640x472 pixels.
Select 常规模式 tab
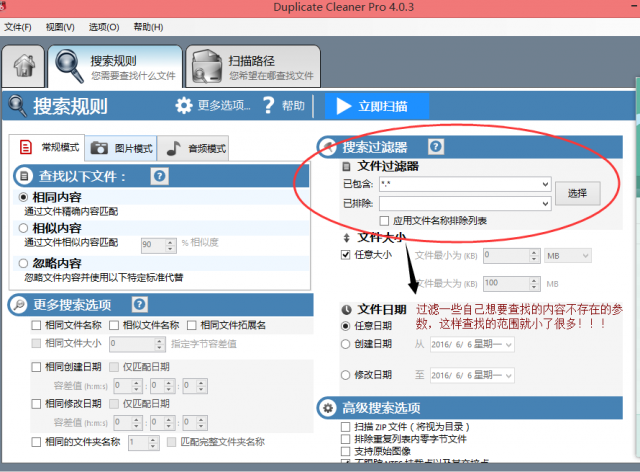click(x=47, y=147)
